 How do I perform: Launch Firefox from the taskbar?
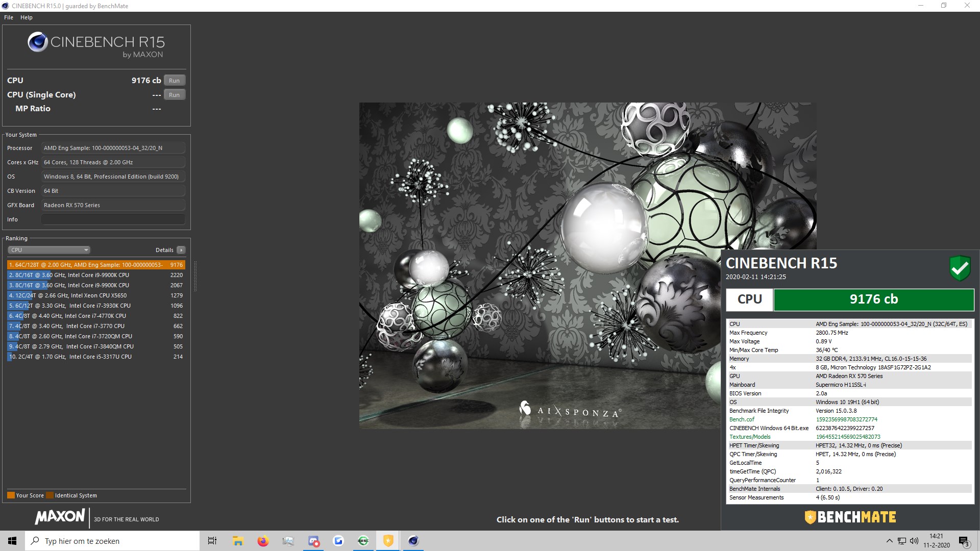(263, 541)
